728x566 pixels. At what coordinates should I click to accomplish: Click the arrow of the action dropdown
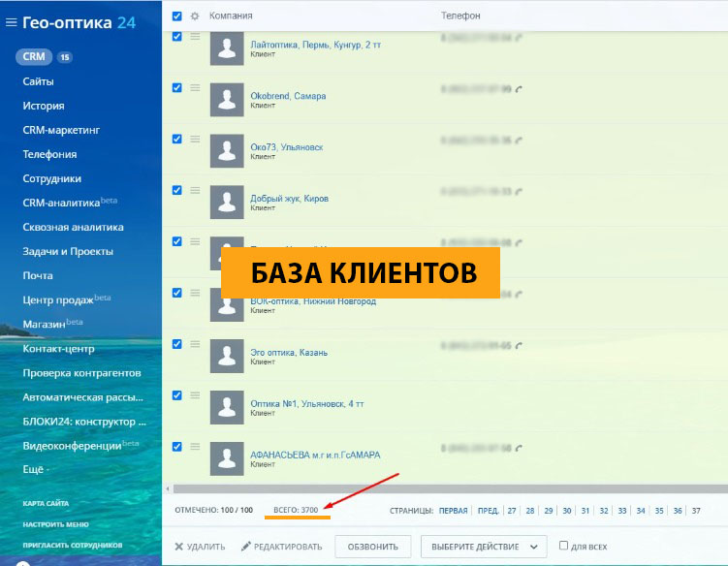pyautogui.click(x=533, y=547)
